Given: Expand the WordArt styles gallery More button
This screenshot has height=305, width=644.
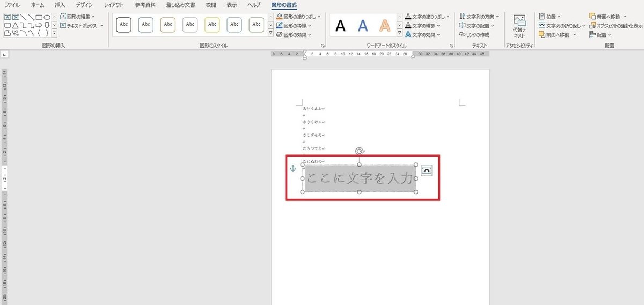Looking at the screenshot, I should (x=399, y=33).
